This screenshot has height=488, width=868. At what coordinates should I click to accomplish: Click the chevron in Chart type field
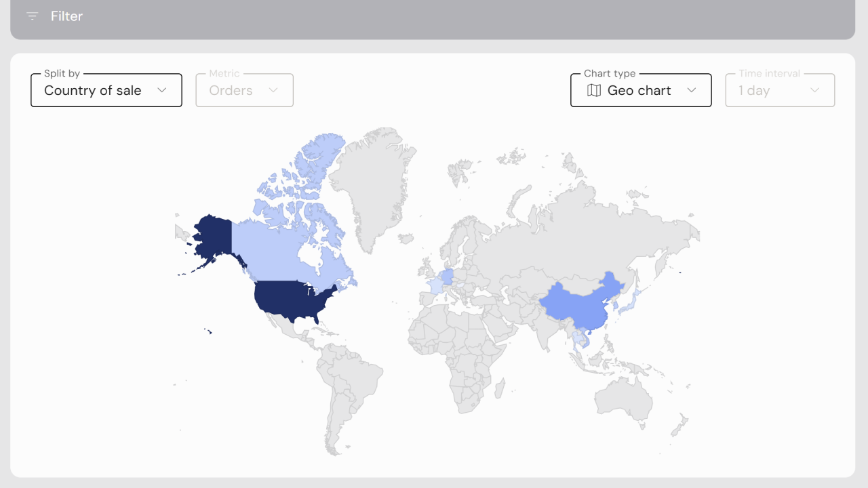click(x=692, y=90)
